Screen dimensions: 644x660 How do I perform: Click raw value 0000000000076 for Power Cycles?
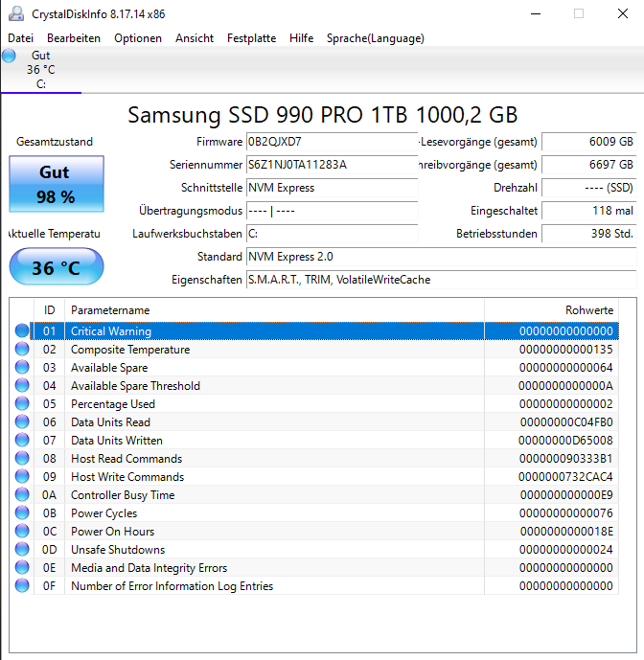[x=565, y=513]
